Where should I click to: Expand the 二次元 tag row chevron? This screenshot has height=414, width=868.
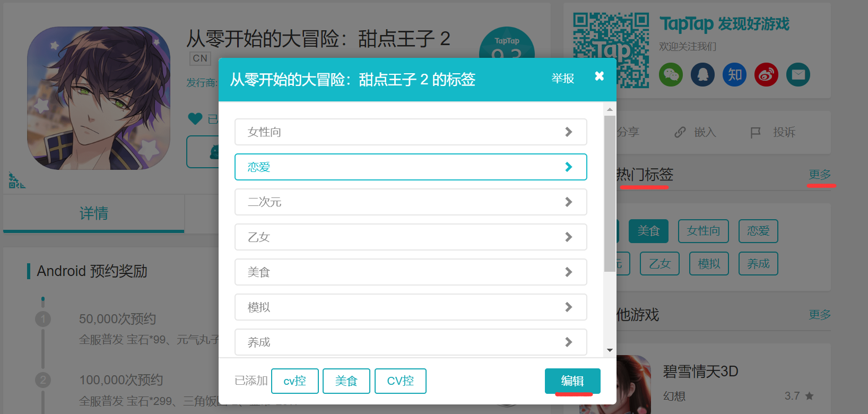(x=569, y=202)
